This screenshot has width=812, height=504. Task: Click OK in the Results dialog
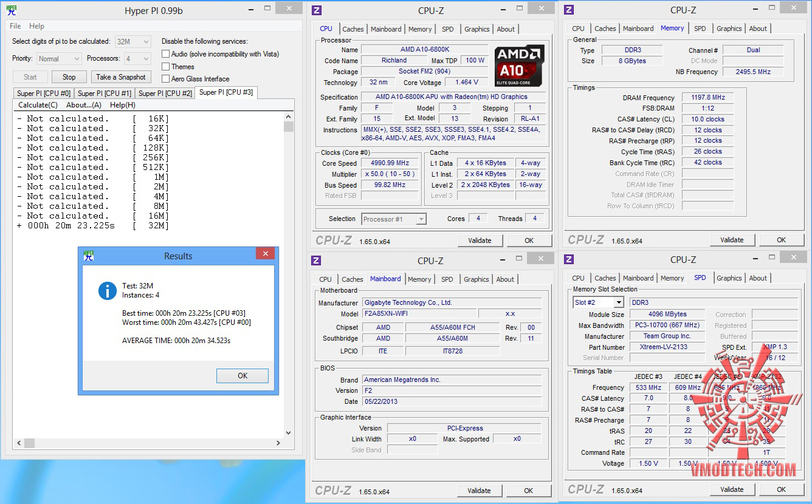243,376
